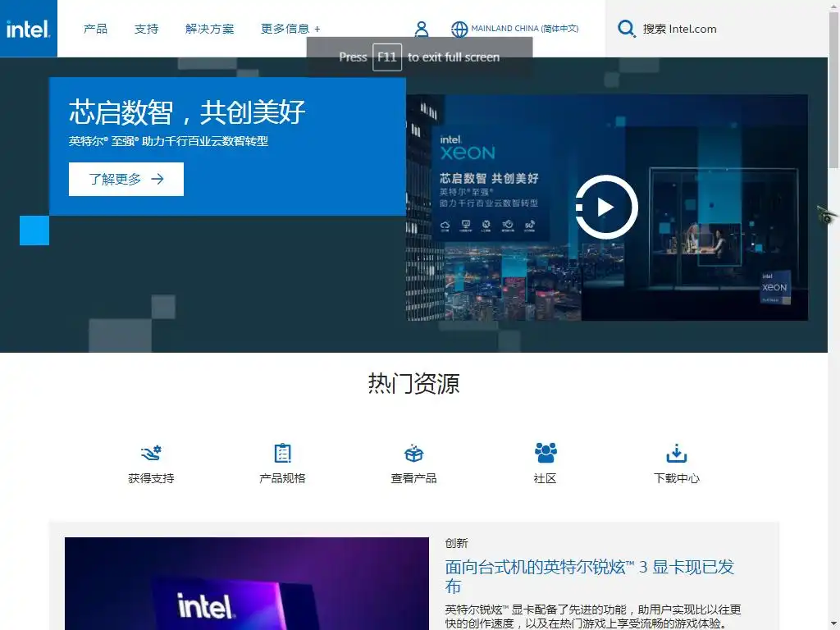Open the 社区 link

click(546, 478)
